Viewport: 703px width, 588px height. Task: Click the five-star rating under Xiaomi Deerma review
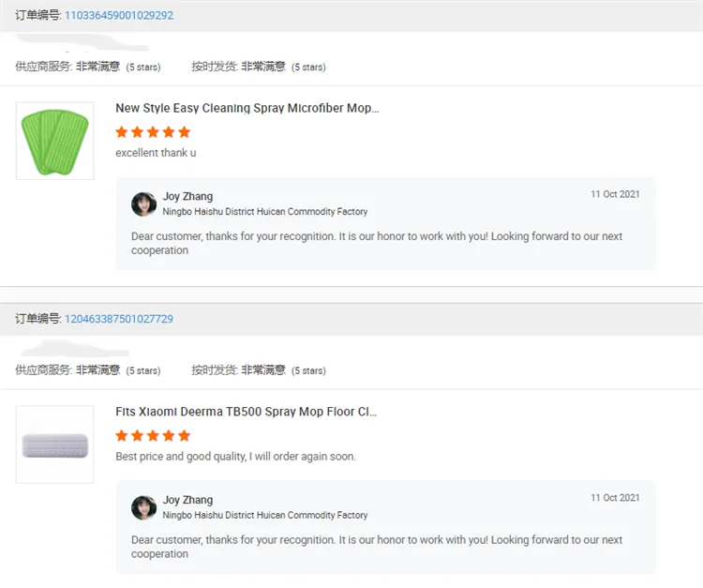[x=153, y=436]
